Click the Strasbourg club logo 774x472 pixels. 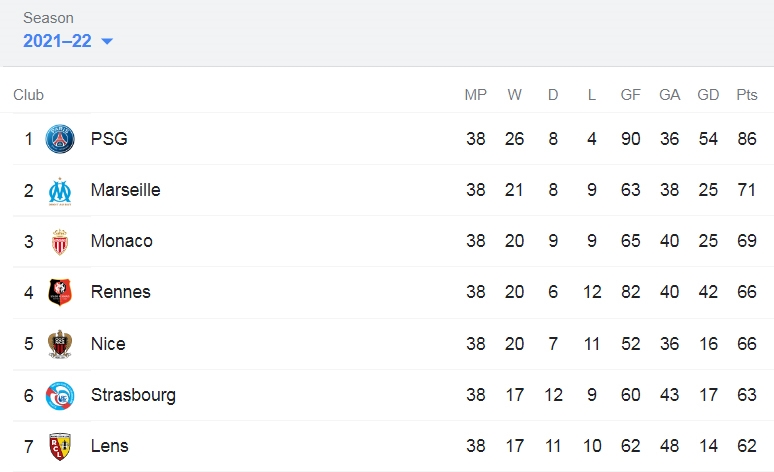[x=60, y=395]
